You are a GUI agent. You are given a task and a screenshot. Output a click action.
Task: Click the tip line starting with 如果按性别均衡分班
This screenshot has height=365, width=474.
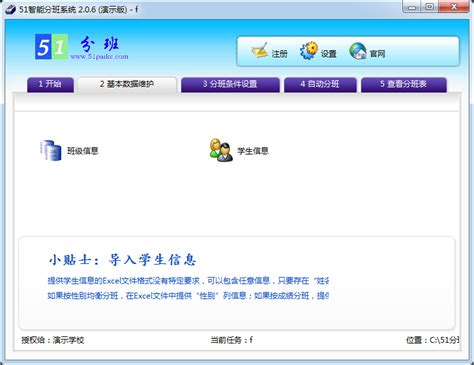(x=188, y=296)
